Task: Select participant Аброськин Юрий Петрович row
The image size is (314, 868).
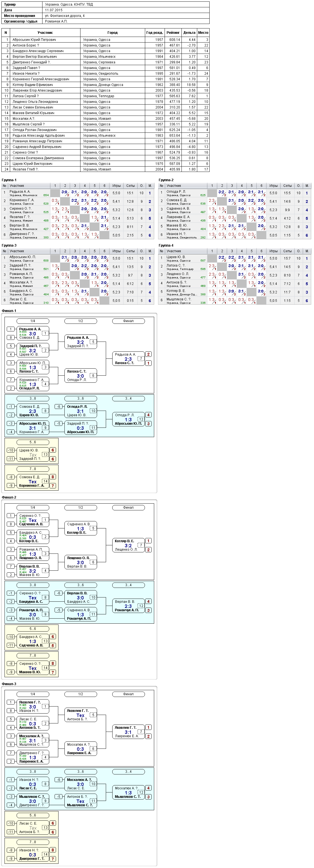Action: (x=105, y=40)
